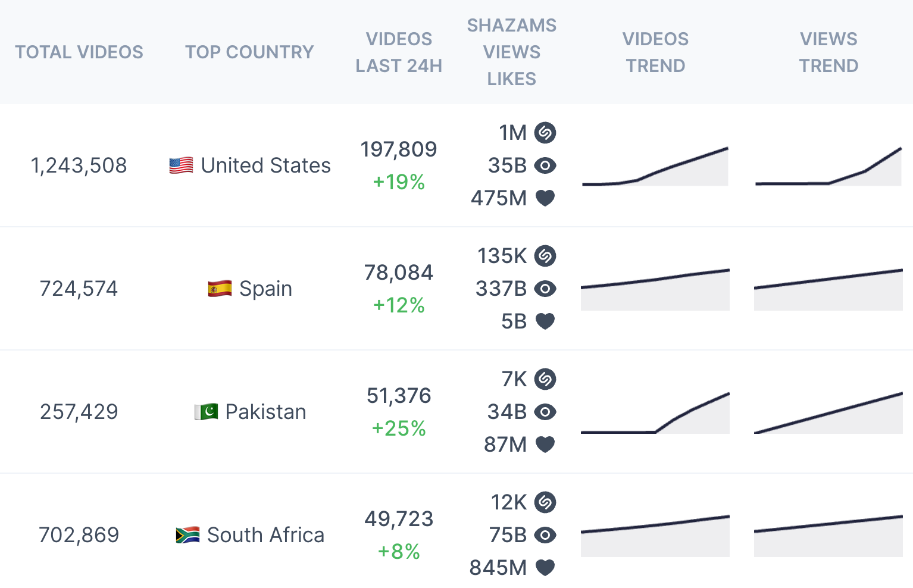Sort by Videos Last 24H header
This screenshot has height=588, width=913.
[x=399, y=52]
